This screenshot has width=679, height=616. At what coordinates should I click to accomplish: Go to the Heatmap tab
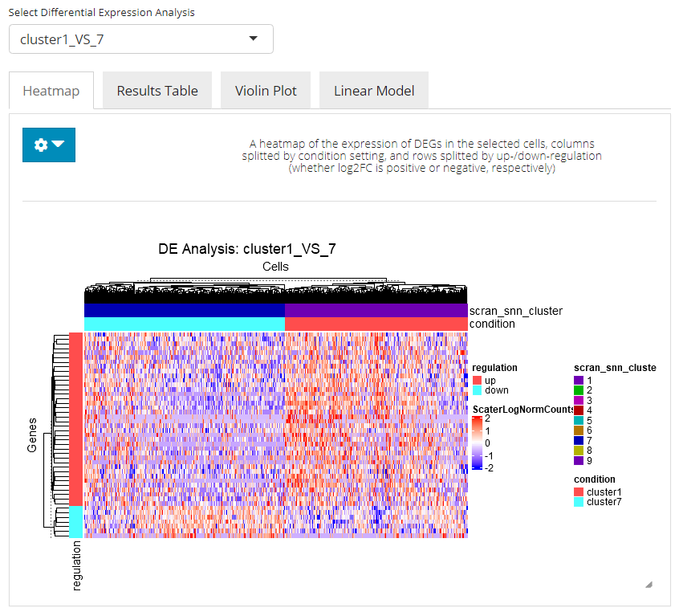pyautogui.click(x=51, y=91)
